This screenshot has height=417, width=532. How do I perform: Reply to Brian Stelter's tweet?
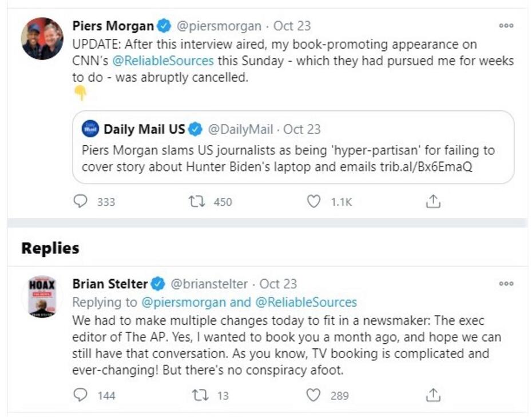(x=82, y=395)
